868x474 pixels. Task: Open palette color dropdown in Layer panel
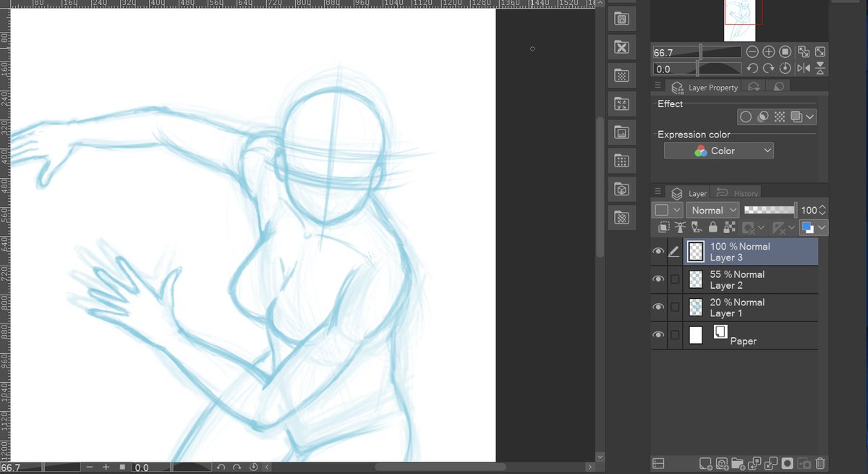click(668, 210)
